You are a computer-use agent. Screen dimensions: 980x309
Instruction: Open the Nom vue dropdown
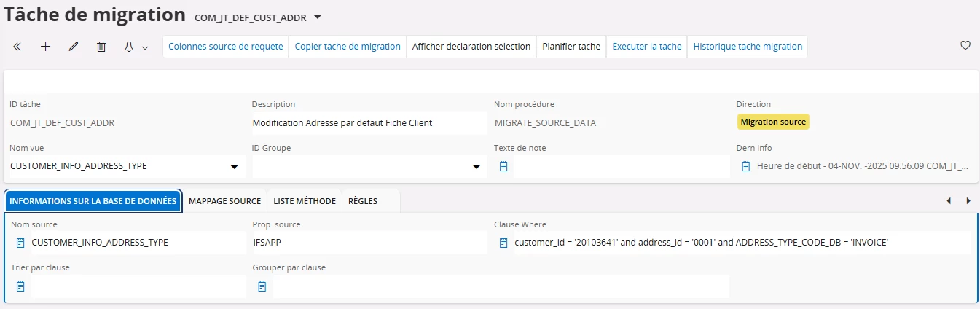click(x=234, y=167)
